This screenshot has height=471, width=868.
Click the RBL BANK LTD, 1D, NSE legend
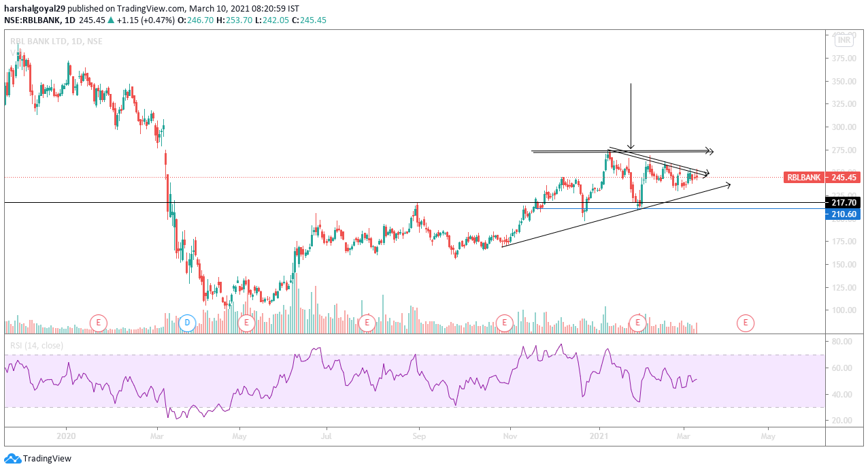pos(56,41)
